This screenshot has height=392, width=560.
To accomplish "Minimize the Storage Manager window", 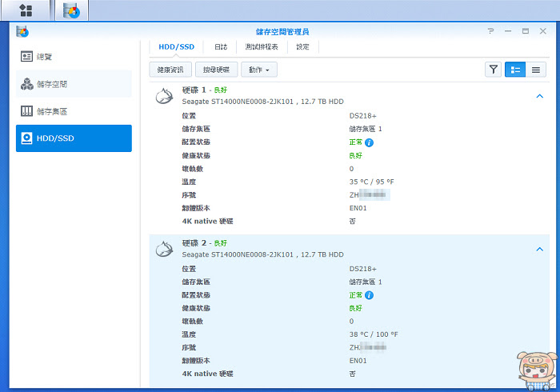I will tap(508, 31).
